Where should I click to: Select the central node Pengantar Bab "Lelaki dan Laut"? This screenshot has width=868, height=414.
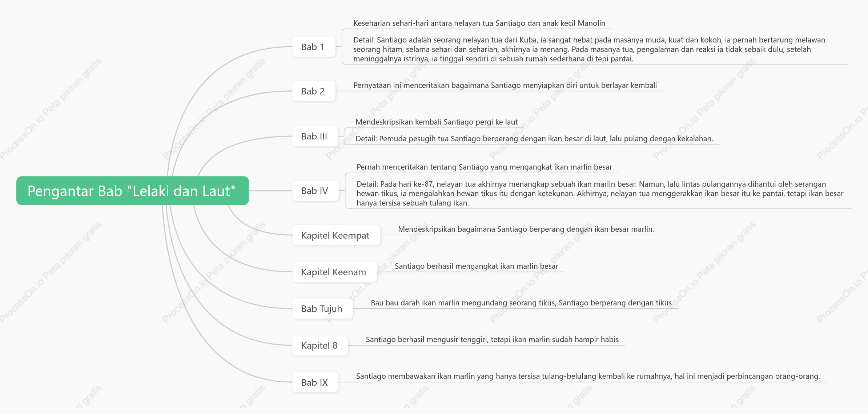coord(132,191)
